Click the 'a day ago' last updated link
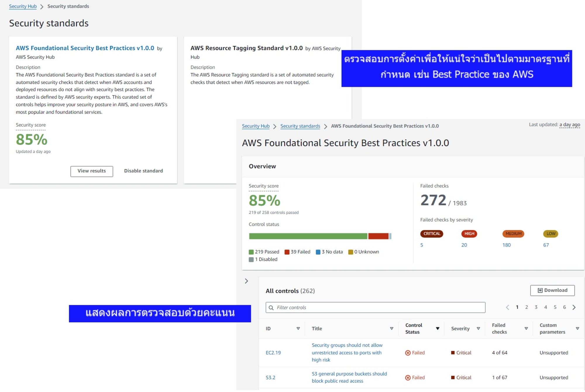This screenshot has width=585, height=392. 569,125
